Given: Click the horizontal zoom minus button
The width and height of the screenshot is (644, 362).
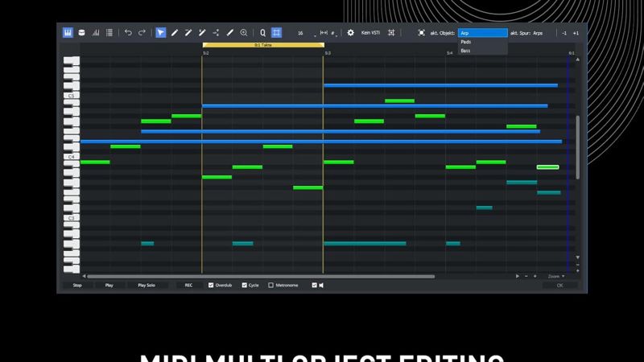Looking at the screenshot, I should (526, 276).
